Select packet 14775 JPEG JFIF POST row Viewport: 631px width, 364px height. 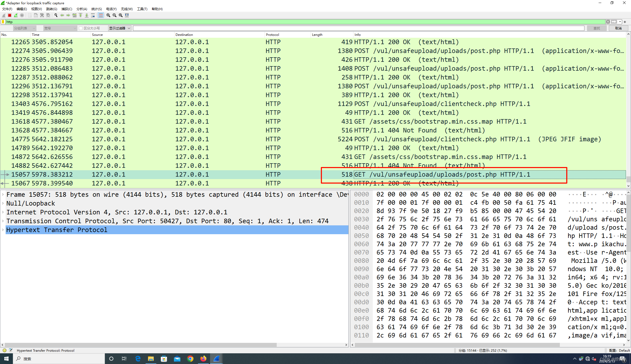313,139
